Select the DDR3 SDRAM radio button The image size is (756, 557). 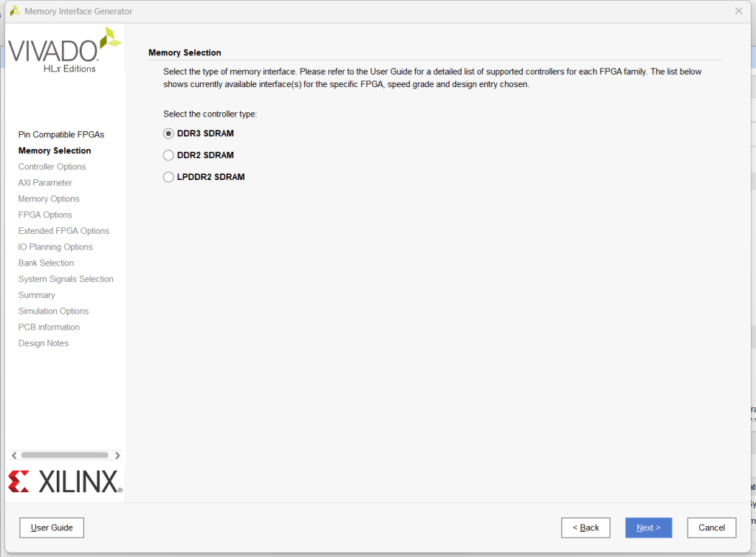(x=168, y=134)
